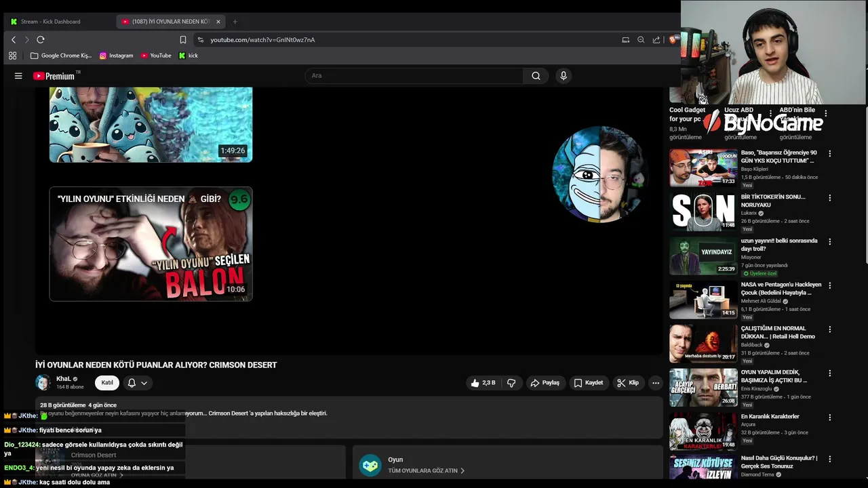The height and width of the screenshot is (488, 868).
Task: Open the Oyun gaming category icon
Action: tap(370, 465)
